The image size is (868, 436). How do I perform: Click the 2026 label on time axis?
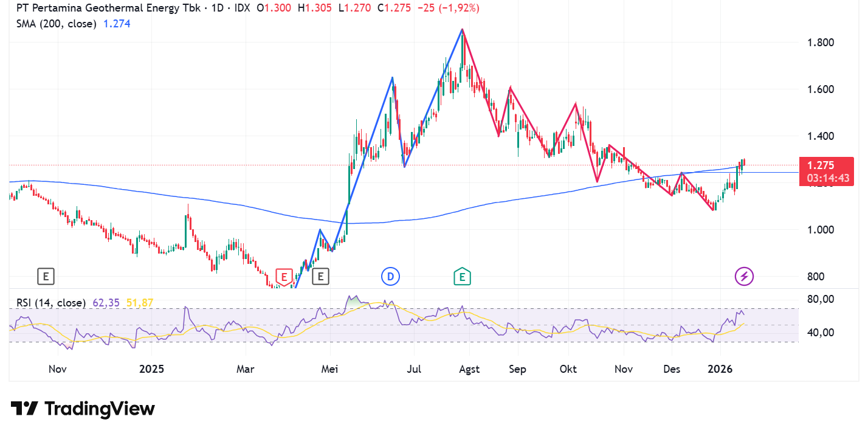point(720,369)
